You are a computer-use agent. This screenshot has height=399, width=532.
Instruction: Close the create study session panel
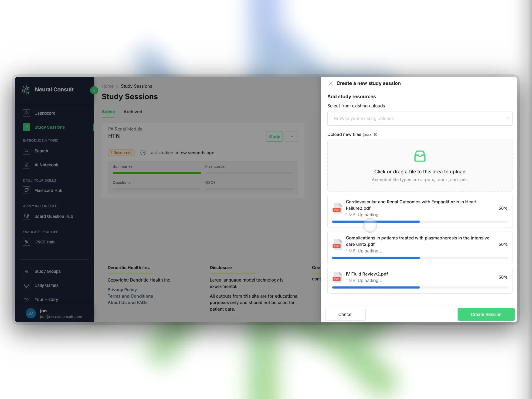pos(331,83)
